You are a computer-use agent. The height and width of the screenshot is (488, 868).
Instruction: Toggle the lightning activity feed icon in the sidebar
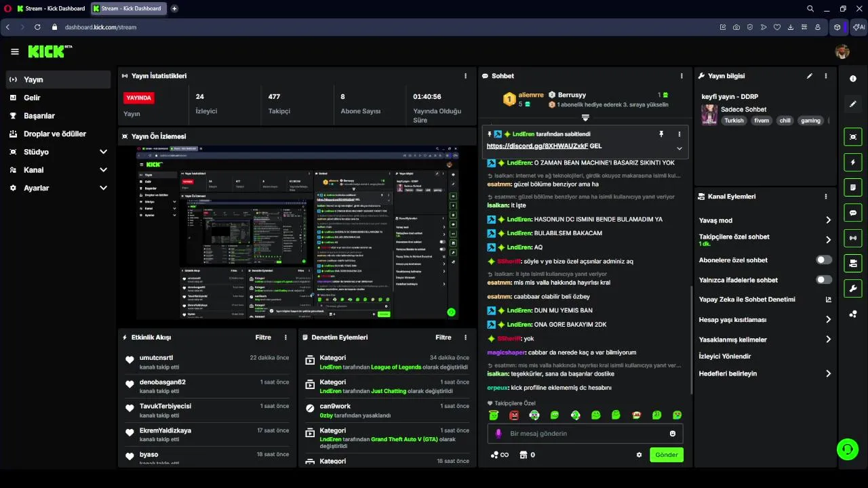coord(853,162)
